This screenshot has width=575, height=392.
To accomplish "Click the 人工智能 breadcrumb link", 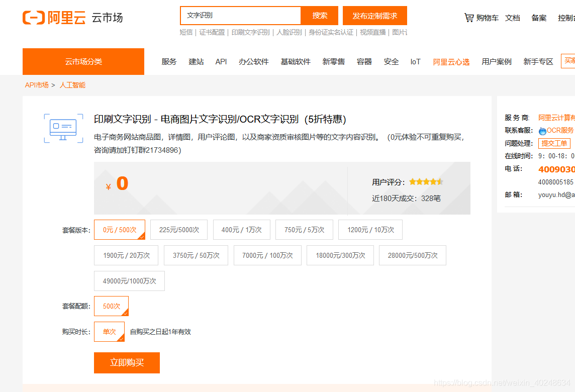I will [x=72, y=85].
